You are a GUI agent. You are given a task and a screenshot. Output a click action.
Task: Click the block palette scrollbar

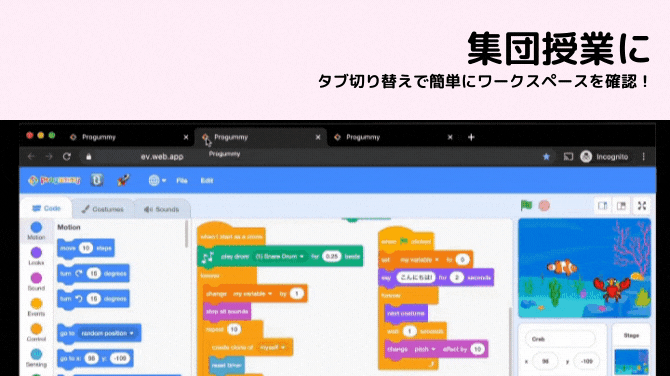click(x=187, y=234)
